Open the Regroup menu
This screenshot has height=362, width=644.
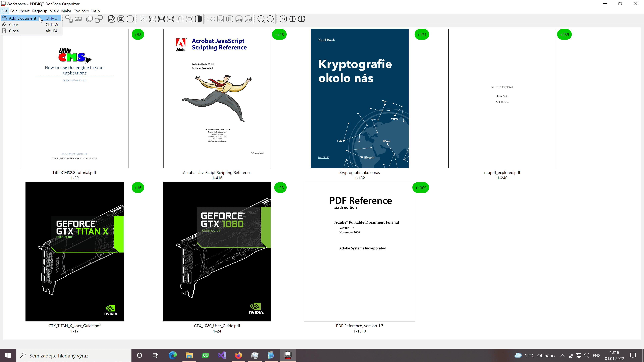point(40,11)
